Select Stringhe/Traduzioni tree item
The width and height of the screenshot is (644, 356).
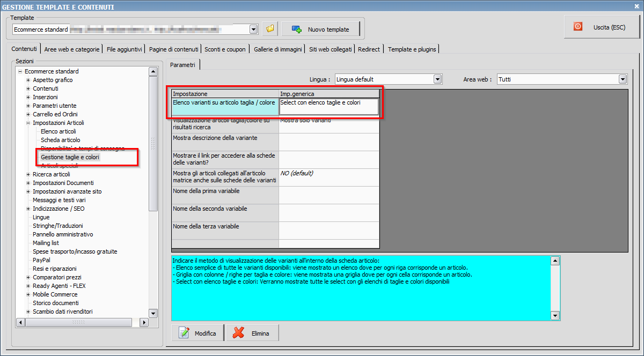[58, 226]
